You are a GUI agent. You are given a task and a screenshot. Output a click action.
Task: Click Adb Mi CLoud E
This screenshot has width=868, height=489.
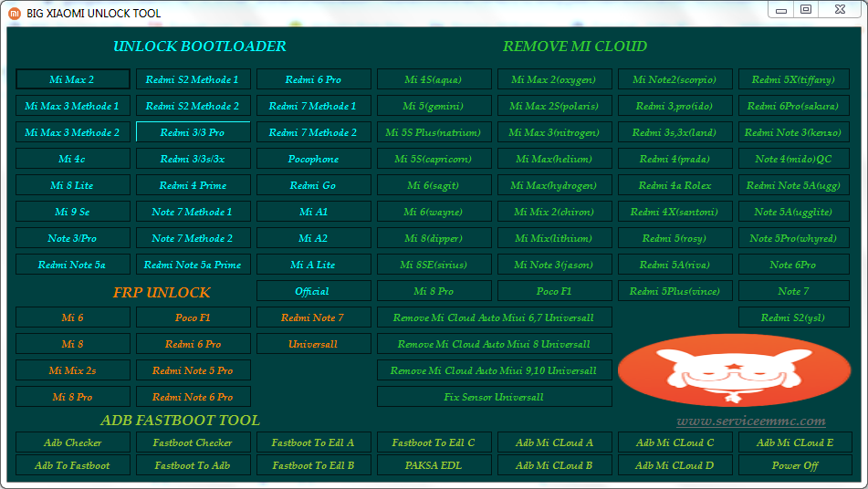[x=796, y=442]
